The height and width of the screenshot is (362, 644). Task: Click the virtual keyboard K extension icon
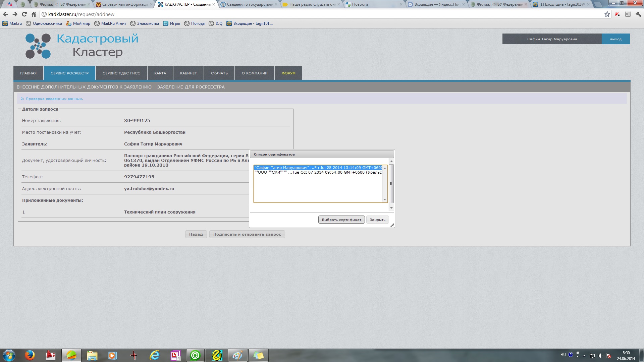pos(628,14)
